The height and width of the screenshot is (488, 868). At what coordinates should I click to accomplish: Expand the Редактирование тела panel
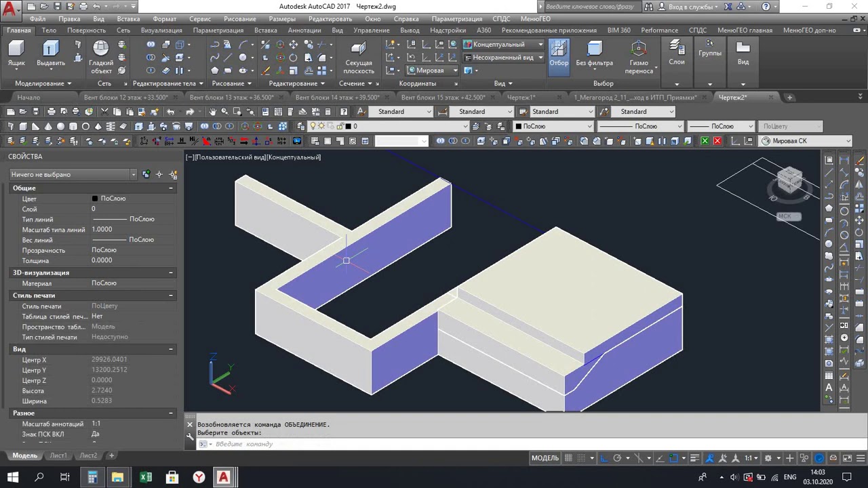pyautogui.click(x=168, y=83)
